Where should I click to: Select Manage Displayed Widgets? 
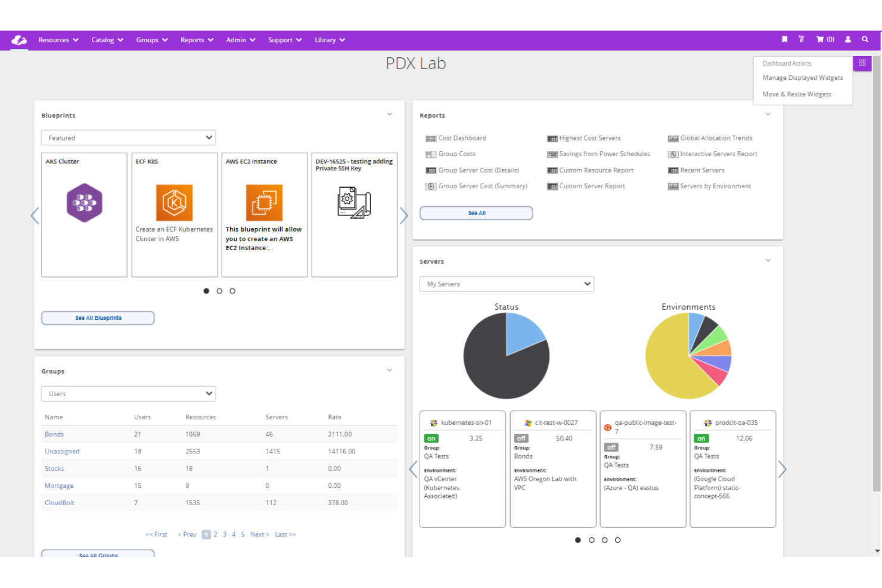[x=803, y=77]
